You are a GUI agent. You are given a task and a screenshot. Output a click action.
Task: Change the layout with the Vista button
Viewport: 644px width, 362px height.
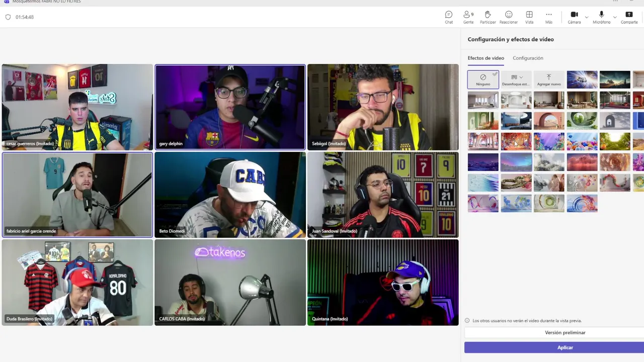pyautogui.click(x=529, y=17)
